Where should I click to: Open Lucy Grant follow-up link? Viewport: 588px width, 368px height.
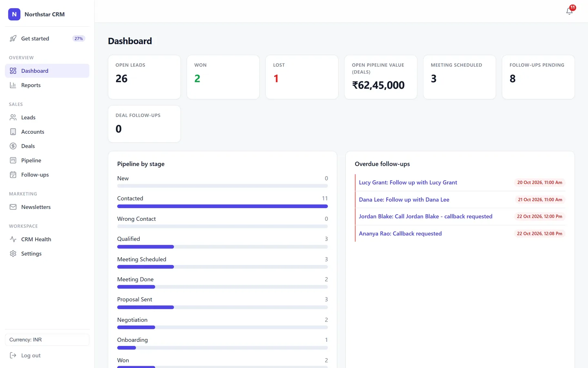tap(408, 182)
